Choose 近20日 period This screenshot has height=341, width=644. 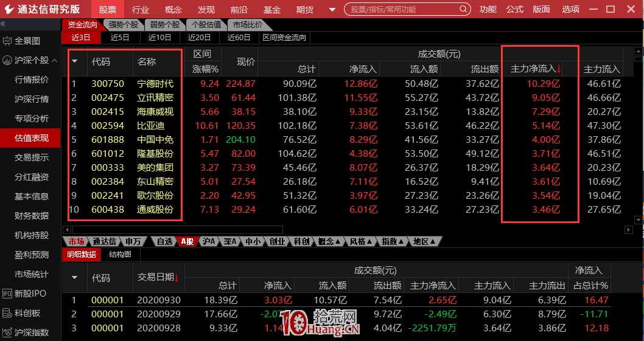pyautogui.click(x=200, y=38)
